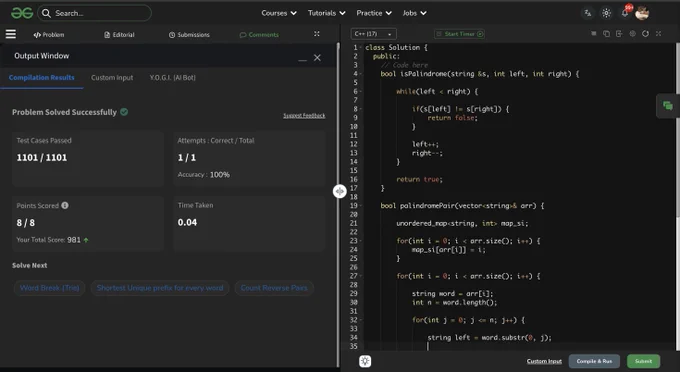Click the output panel vertical scrollbar

338,204
